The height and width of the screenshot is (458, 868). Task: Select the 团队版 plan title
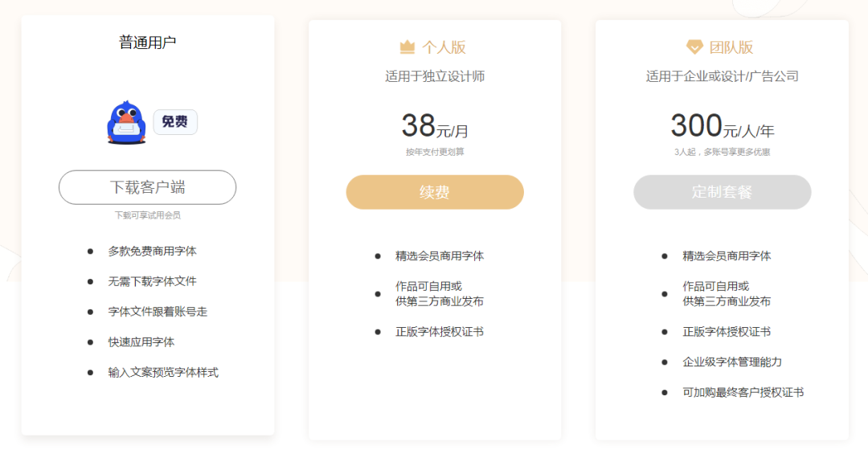pyautogui.click(x=731, y=47)
